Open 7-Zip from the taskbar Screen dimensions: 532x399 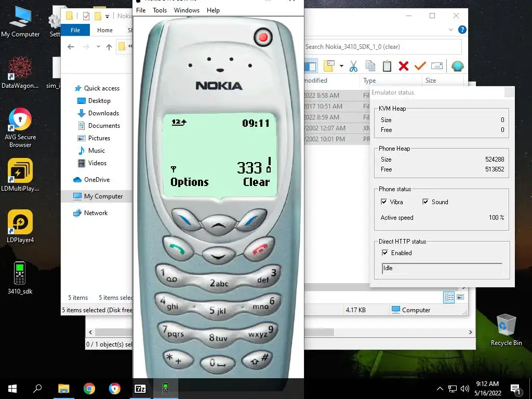coord(140,389)
